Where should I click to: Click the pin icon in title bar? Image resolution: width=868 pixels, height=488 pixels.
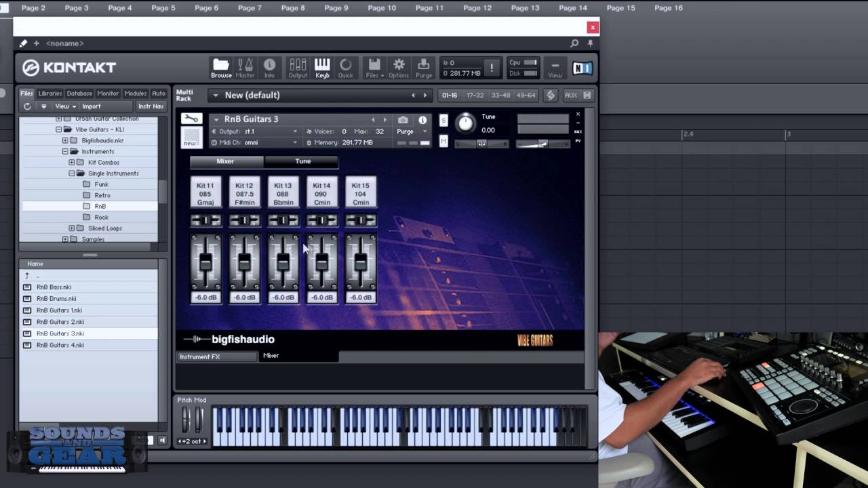[x=590, y=43]
